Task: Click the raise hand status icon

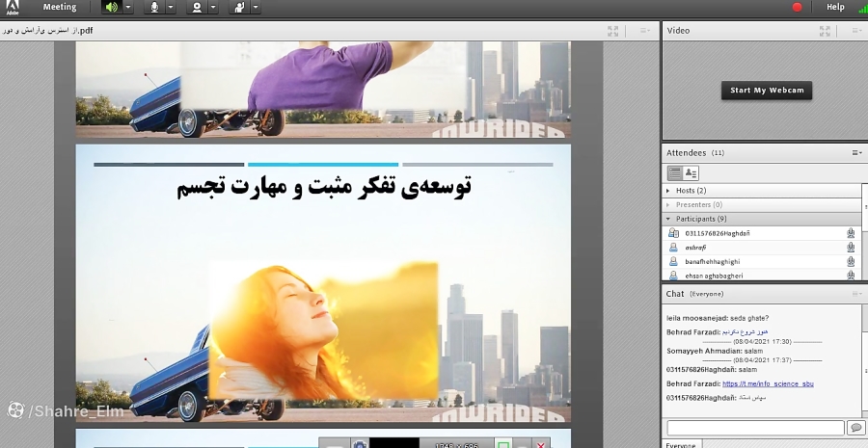Action: [239, 7]
